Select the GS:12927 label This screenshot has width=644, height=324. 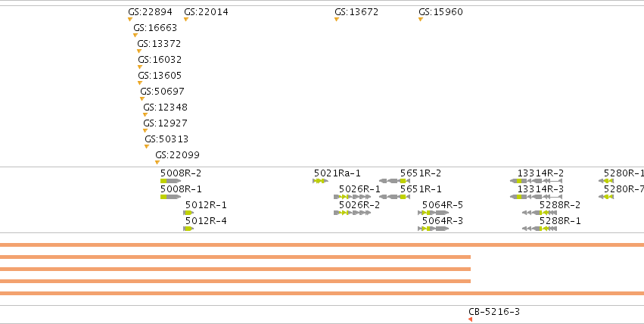pyautogui.click(x=165, y=123)
